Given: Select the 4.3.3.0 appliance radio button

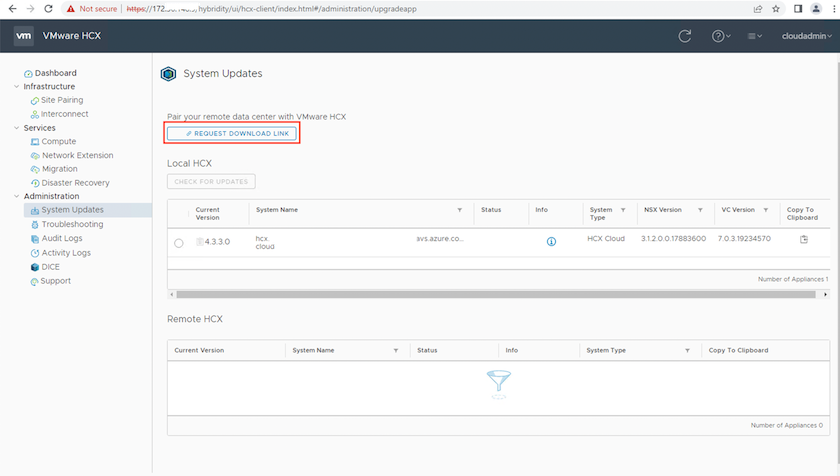Looking at the screenshot, I should click(x=179, y=243).
